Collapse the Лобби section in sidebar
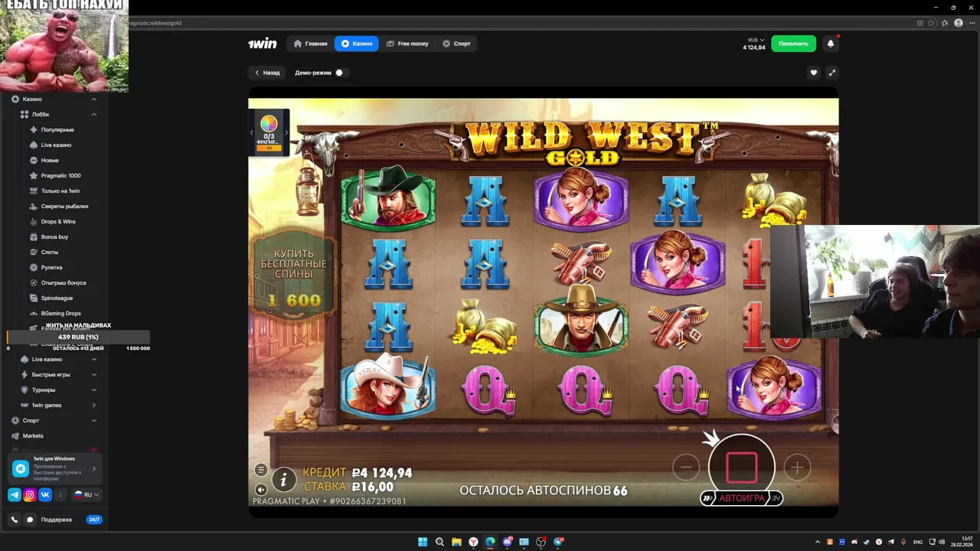The height and width of the screenshot is (551, 980). (94, 114)
